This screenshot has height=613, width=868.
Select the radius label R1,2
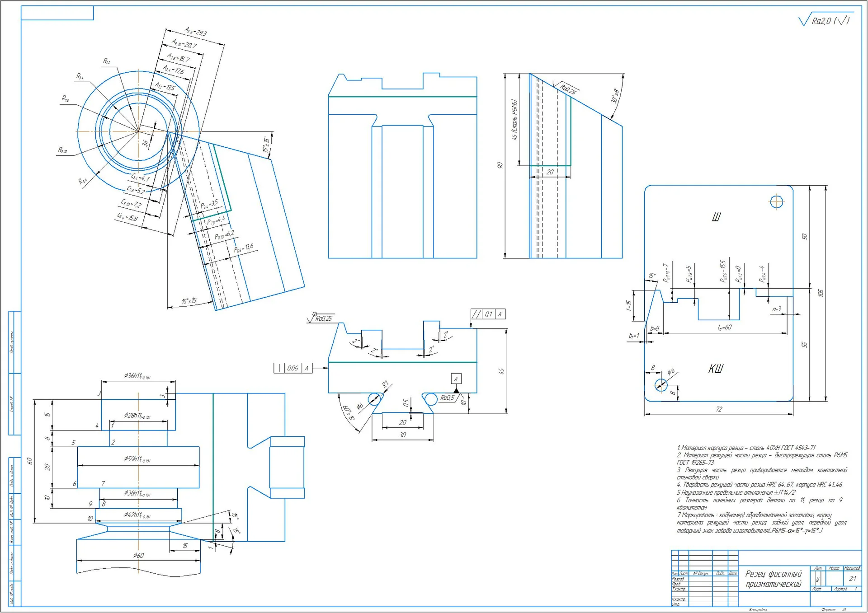pos(107,61)
